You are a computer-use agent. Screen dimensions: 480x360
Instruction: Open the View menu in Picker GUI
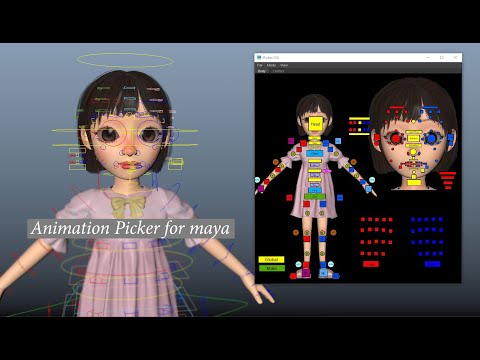click(284, 65)
